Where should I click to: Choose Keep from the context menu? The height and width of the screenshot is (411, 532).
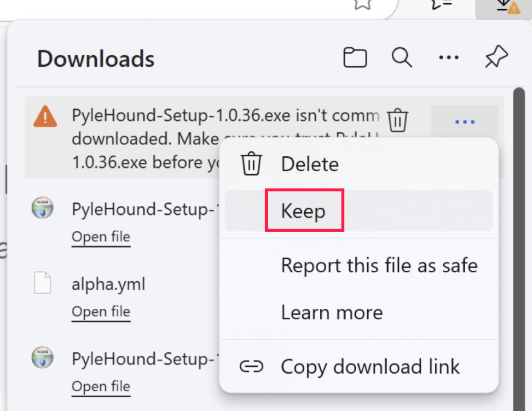(x=303, y=211)
